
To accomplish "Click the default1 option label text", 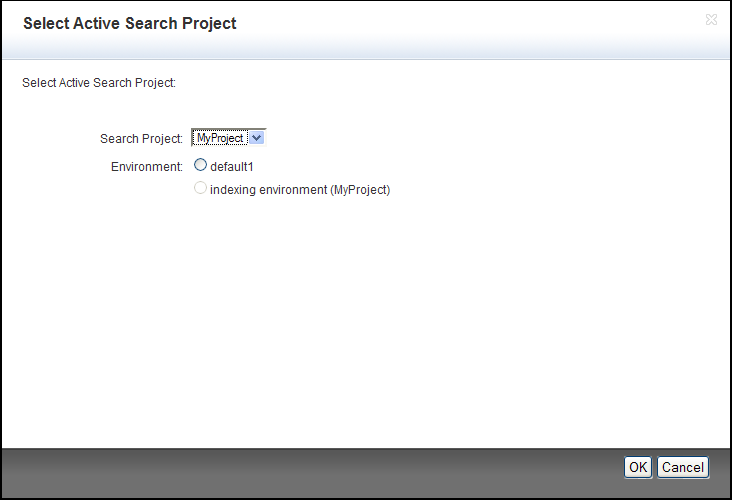I will tap(232, 167).
